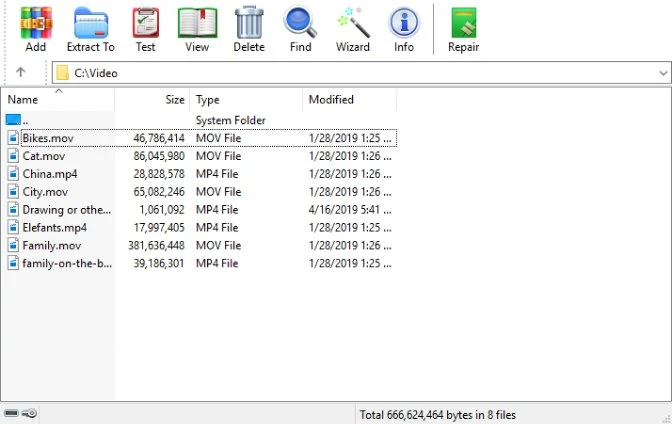This screenshot has width=672, height=424.
Task: Expand the C:\Video path dropdown
Action: pos(663,73)
